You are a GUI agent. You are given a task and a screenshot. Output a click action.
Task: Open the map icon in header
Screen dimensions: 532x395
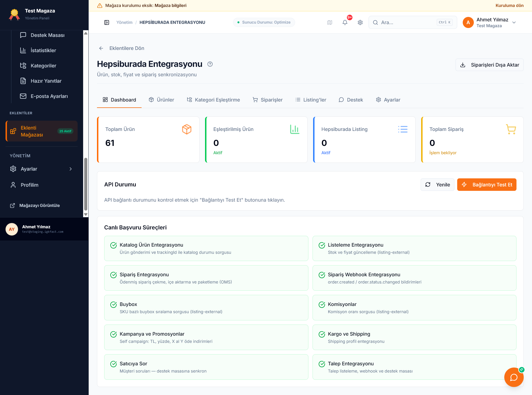(330, 22)
